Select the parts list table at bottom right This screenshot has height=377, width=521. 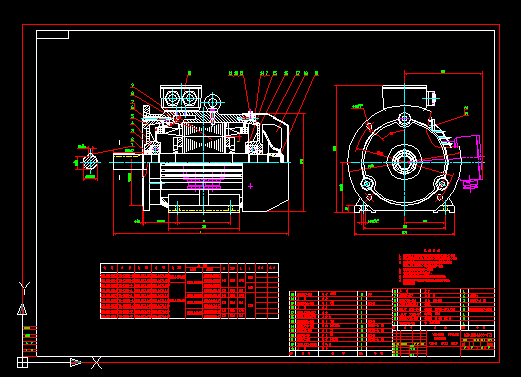click(x=341, y=324)
